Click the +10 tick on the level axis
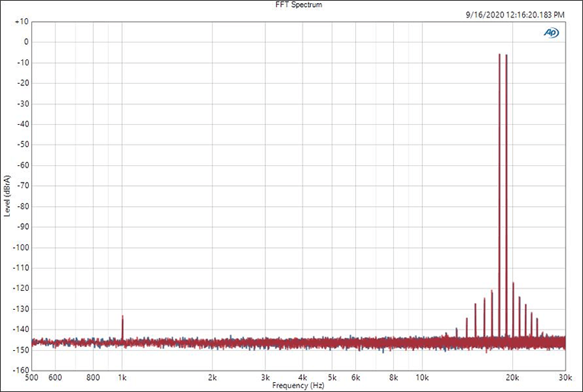583x392 pixels. (21, 22)
